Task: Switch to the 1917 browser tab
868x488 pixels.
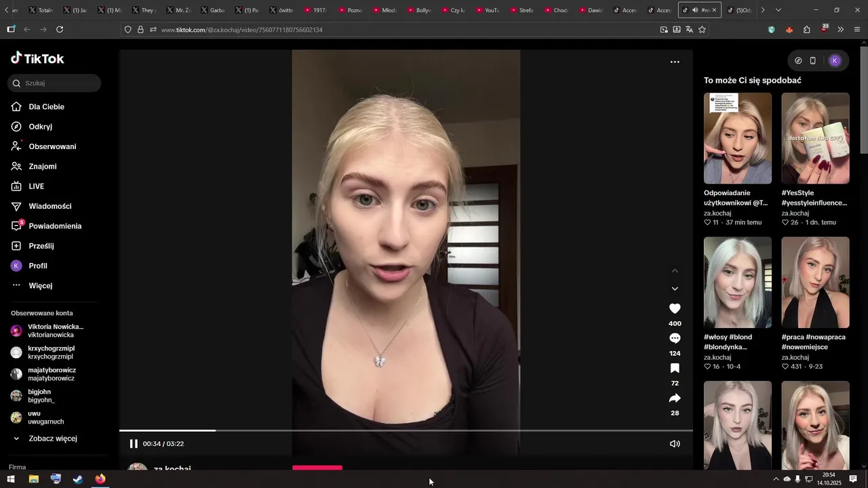Action: tap(315, 10)
